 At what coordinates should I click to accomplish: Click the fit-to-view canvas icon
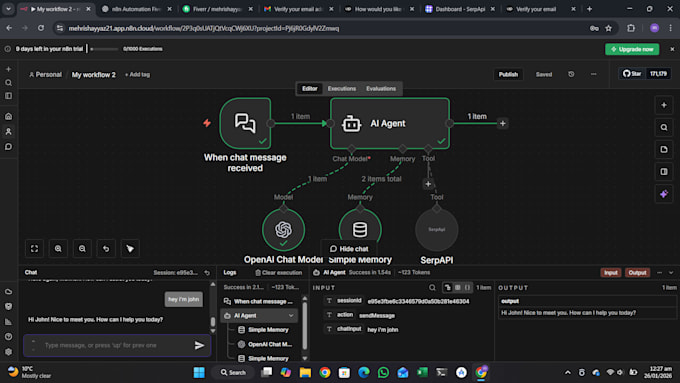coord(34,249)
